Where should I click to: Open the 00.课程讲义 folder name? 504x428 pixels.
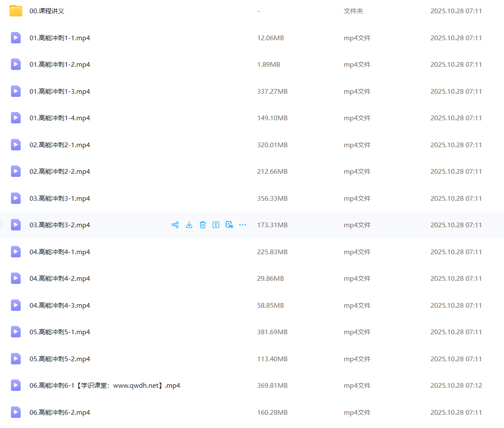pos(47,11)
